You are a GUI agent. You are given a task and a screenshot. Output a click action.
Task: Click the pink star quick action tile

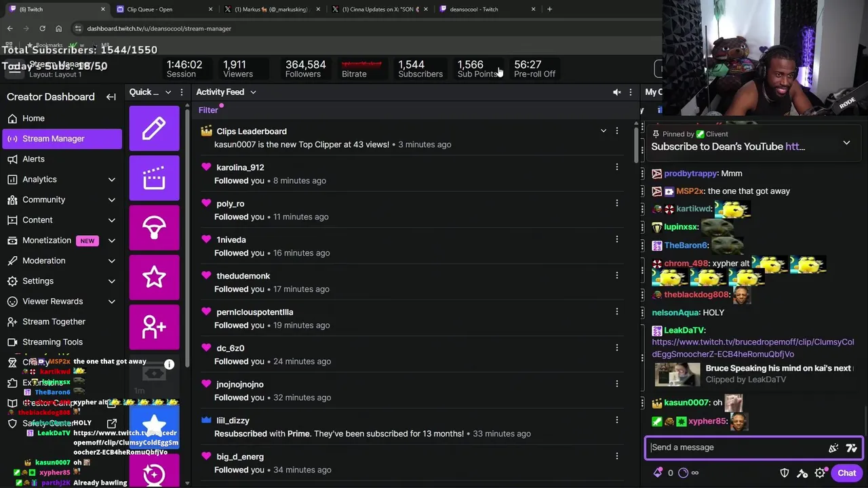coord(154,277)
